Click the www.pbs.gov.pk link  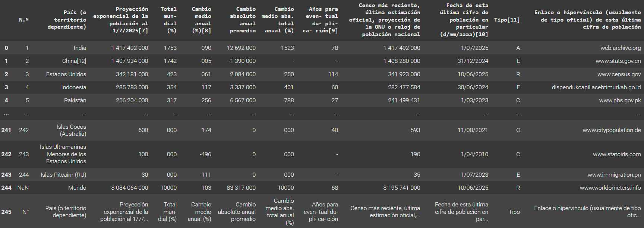pos(620,100)
